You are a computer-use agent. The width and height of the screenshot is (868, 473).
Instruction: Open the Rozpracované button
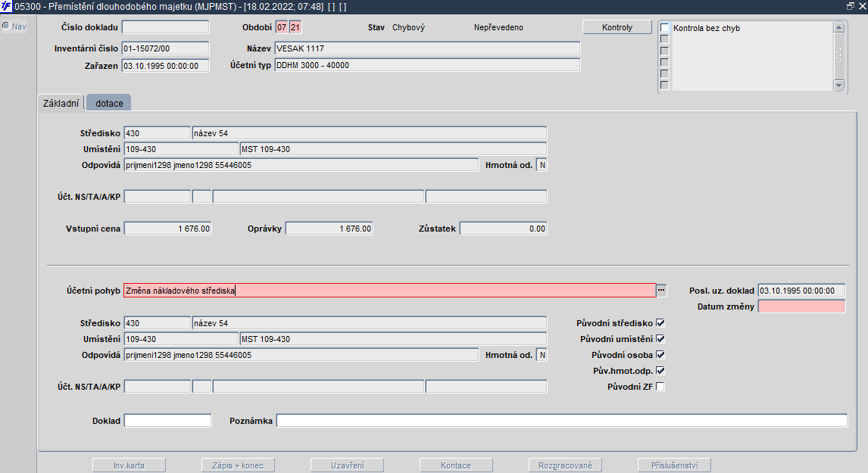point(565,465)
